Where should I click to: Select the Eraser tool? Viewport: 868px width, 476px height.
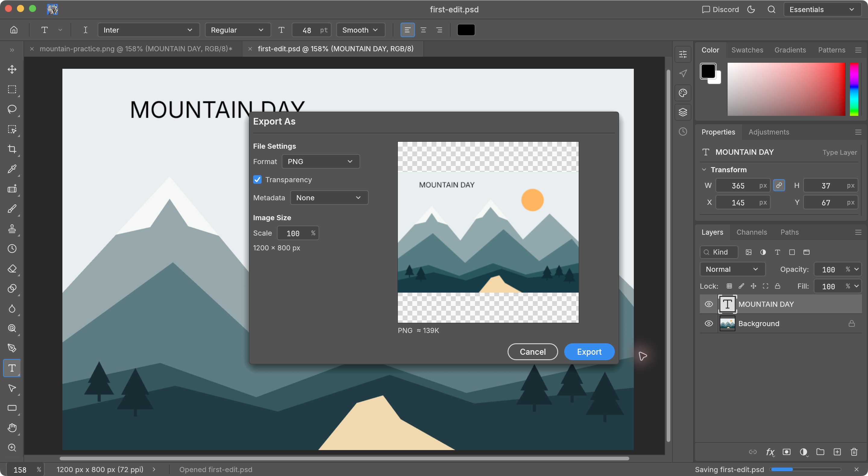(12, 268)
